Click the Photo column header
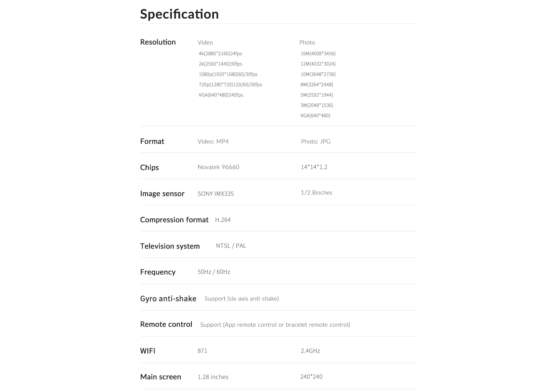This screenshot has width=558, height=392. click(x=307, y=43)
